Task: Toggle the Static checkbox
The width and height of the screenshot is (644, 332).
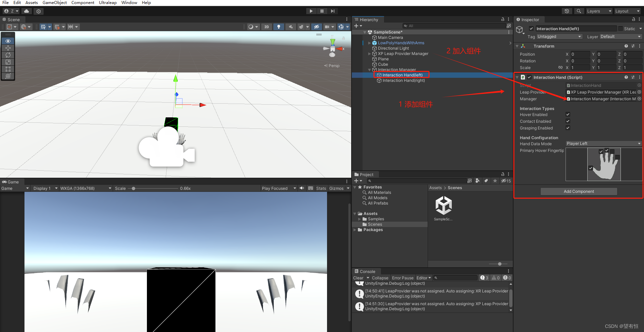Action: click(x=621, y=29)
